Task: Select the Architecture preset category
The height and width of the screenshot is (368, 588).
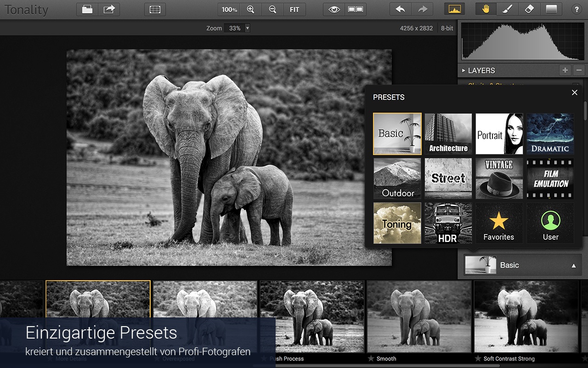Action: (448, 134)
